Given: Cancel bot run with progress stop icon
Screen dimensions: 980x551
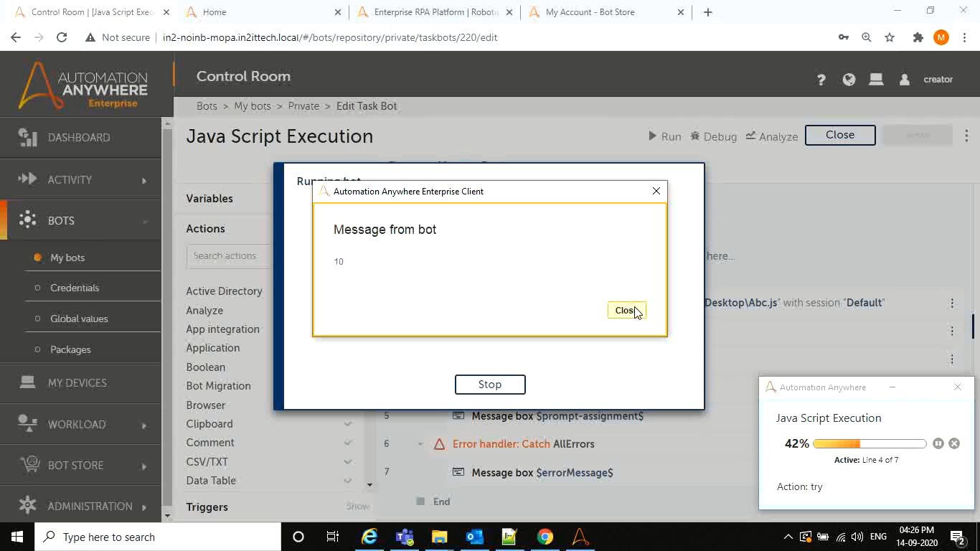Looking at the screenshot, I should pos(954,443).
